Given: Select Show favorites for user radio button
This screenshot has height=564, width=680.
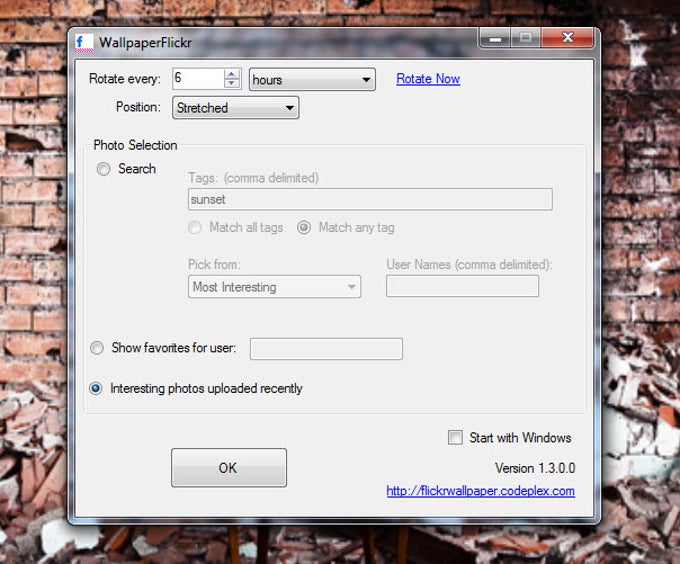Looking at the screenshot, I should tap(97, 348).
